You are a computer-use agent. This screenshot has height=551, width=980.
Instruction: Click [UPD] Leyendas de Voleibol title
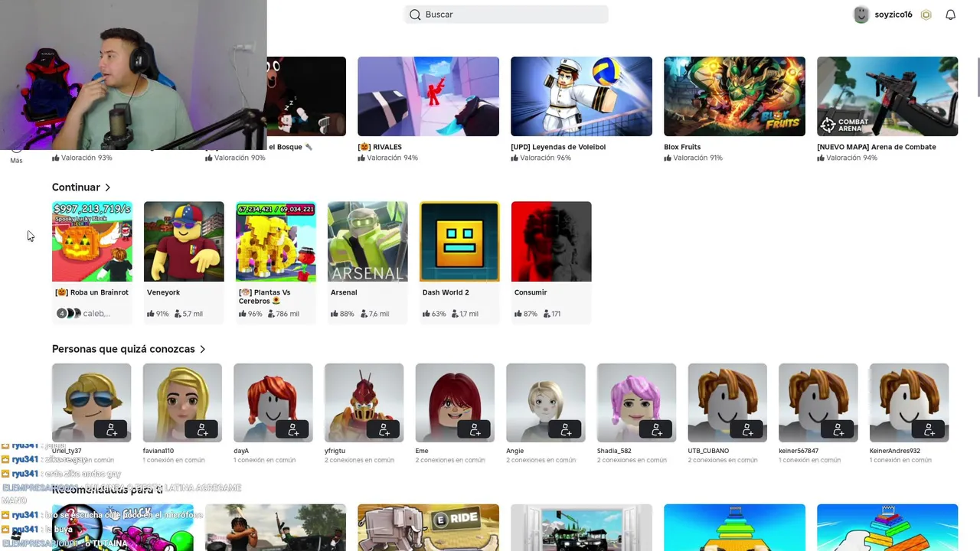click(x=558, y=147)
